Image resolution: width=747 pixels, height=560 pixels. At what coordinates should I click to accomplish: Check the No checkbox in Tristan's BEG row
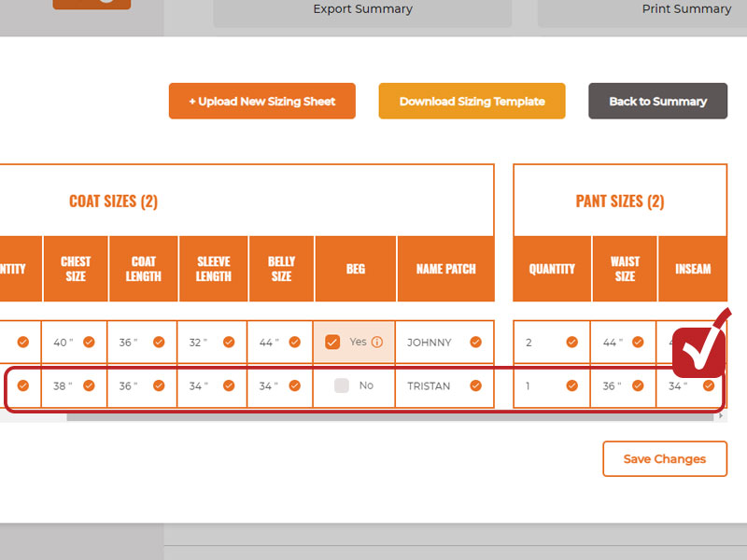340,385
